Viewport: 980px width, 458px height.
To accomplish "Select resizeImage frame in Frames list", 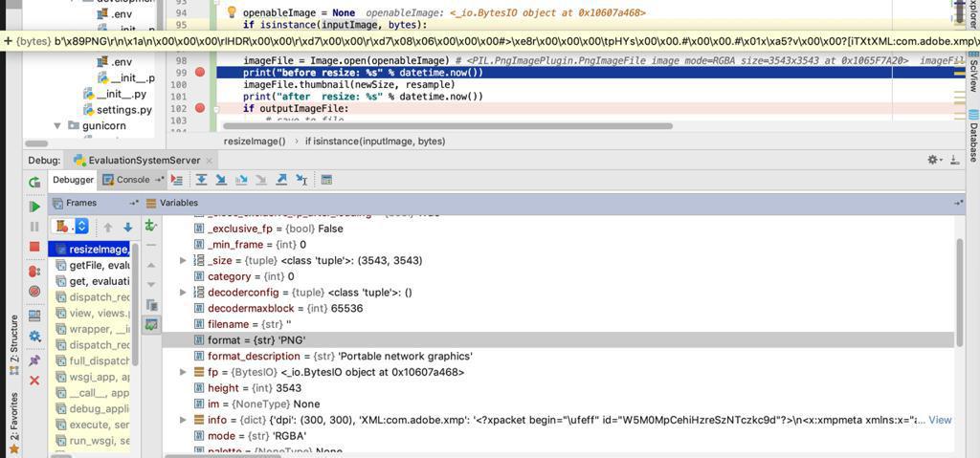I will point(89,250).
